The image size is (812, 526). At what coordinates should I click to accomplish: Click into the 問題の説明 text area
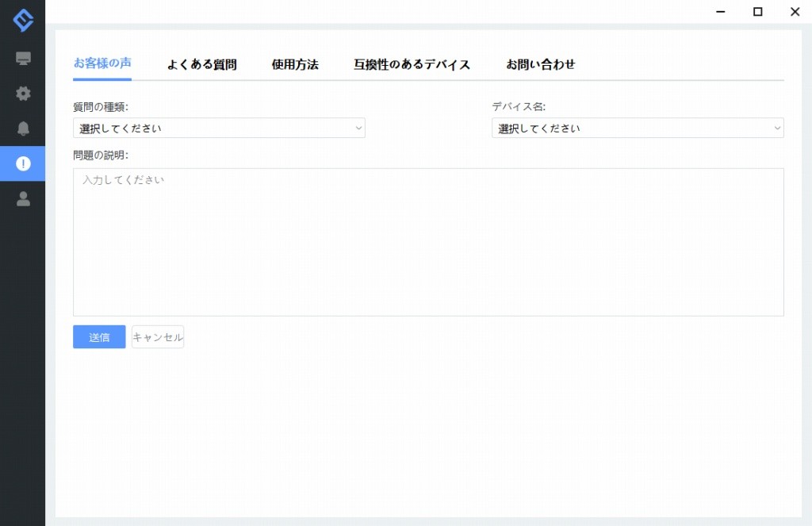point(428,242)
